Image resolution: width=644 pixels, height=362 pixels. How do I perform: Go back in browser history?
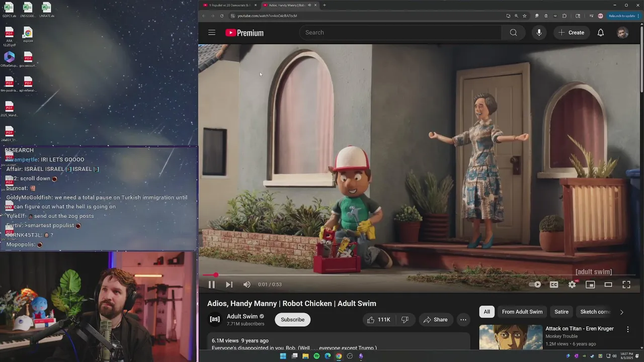[204, 16]
